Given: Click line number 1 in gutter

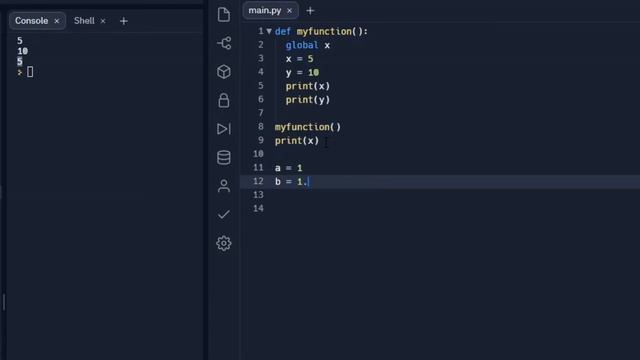Looking at the screenshot, I should 260,31.
